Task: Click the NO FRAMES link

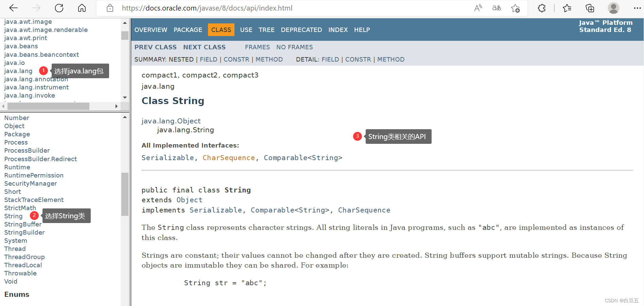Action: pos(295,47)
